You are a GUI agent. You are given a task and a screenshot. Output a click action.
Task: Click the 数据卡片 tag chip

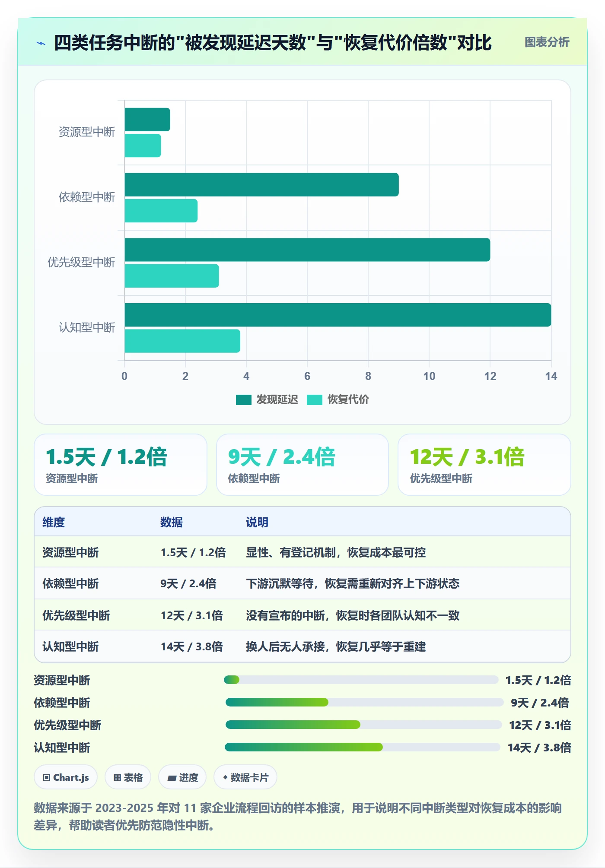click(245, 777)
